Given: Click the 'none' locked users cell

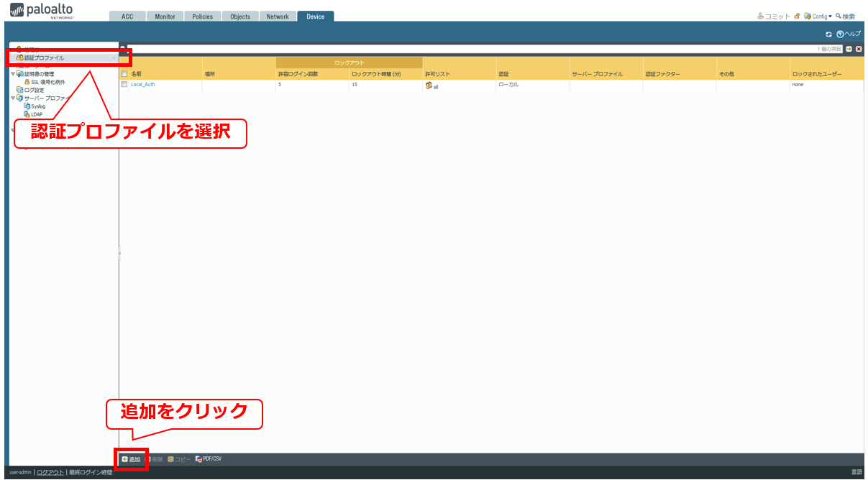Looking at the screenshot, I should 798,85.
